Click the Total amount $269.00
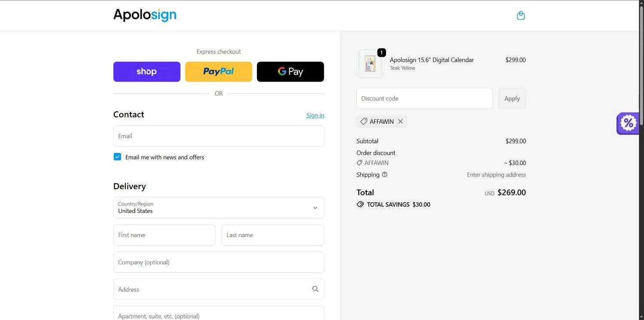The image size is (644, 320). tap(511, 192)
